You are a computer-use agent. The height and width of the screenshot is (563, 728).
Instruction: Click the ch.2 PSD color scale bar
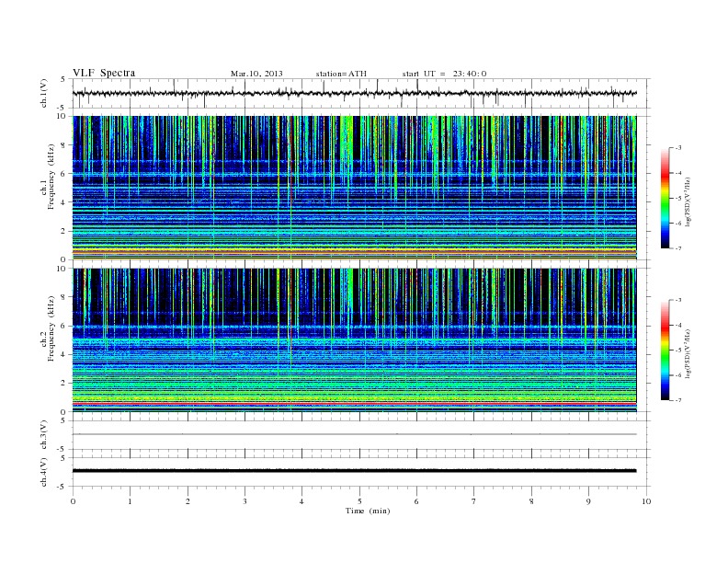pos(665,350)
